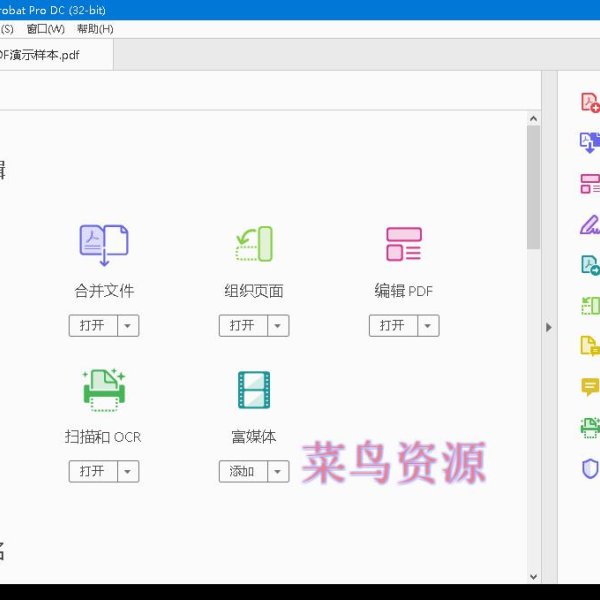Screen dimensions: 600x600
Task: Click the 组织页面 label text
Action: click(x=254, y=291)
